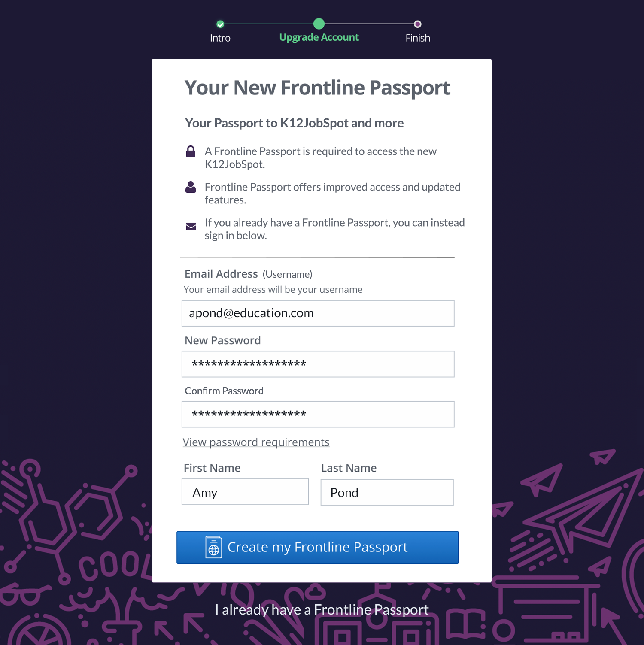
Task: Click the filled circle above Upgrade Account
Action: tap(319, 24)
